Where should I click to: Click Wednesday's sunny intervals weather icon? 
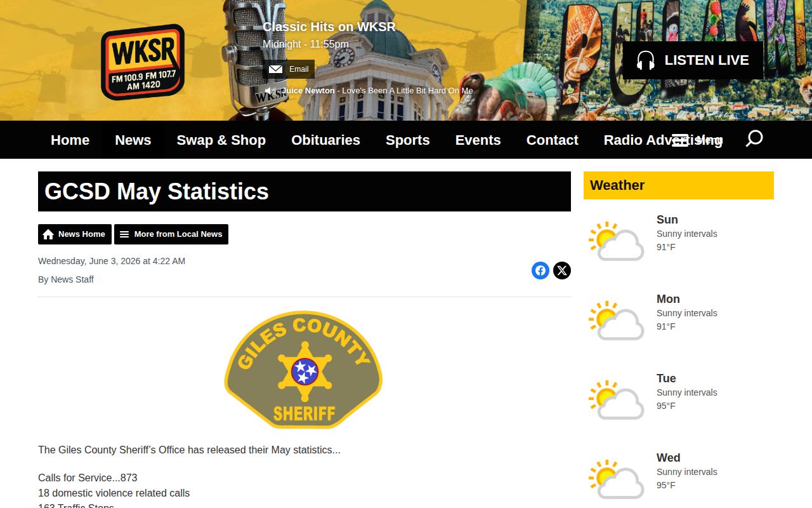[x=616, y=479]
